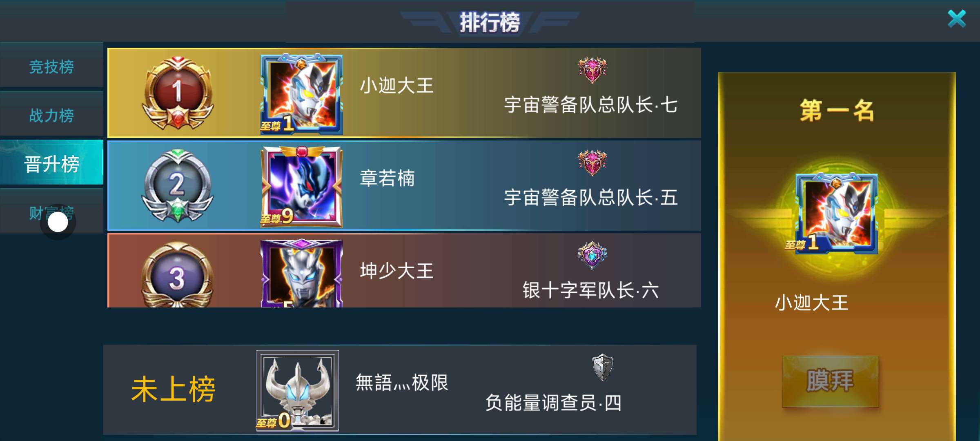
Task: Tap the 未上榜 status label
Action: [173, 390]
